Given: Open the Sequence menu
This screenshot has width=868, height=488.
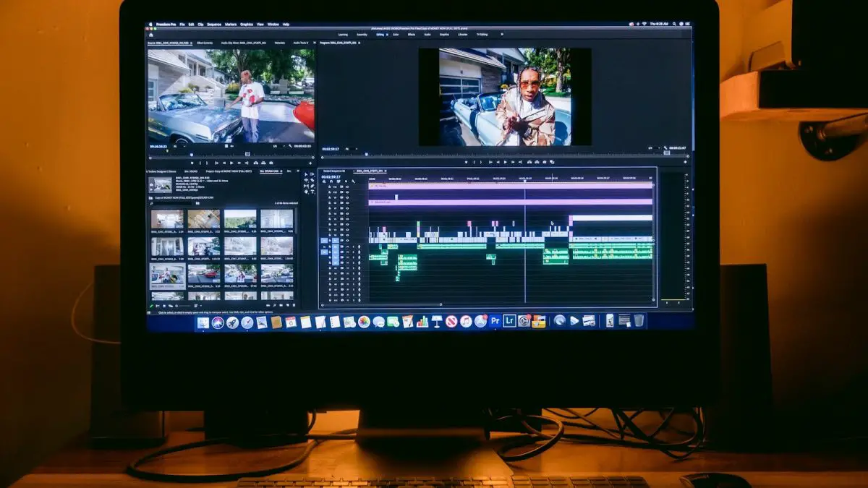Looking at the screenshot, I should [x=214, y=25].
